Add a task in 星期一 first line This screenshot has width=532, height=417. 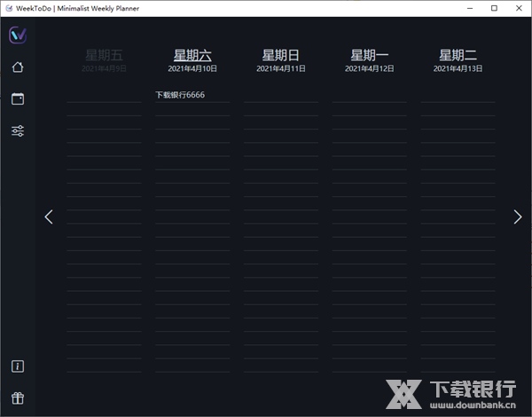[370, 95]
